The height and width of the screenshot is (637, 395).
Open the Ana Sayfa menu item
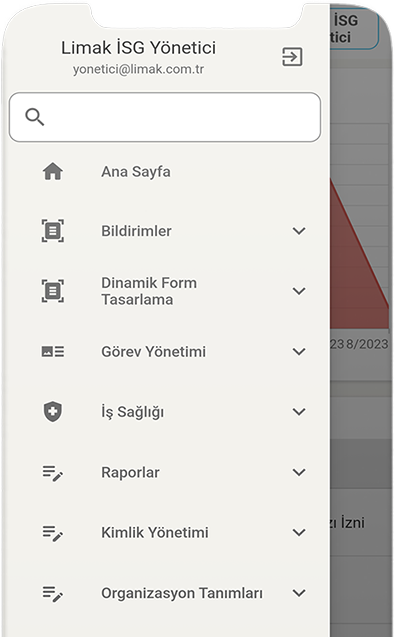pyautogui.click(x=165, y=171)
